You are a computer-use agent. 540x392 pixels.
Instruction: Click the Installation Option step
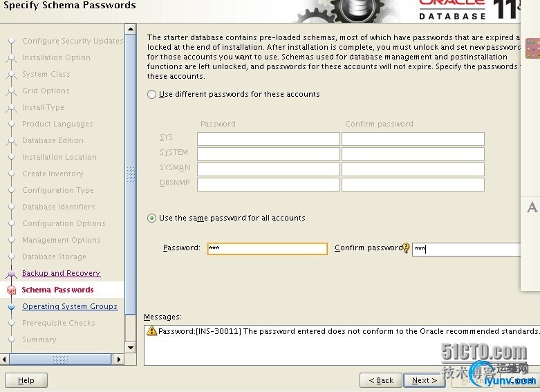click(56, 57)
